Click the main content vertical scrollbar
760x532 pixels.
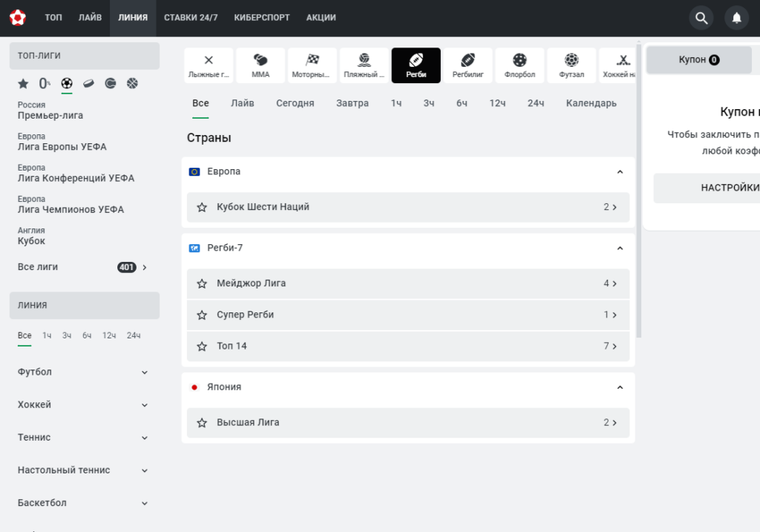click(639, 191)
